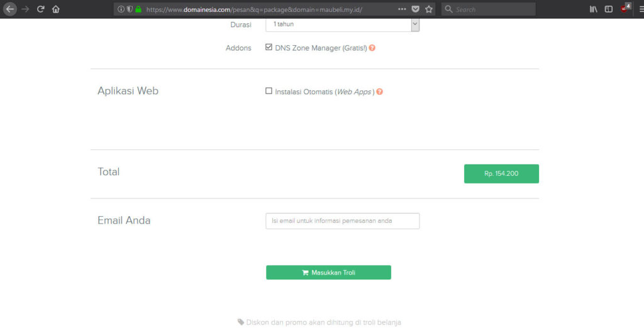Enable Instalasi Otomatis Web Apps checkbox
Image resolution: width=644 pixels, height=331 pixels.
coord(269,91)
